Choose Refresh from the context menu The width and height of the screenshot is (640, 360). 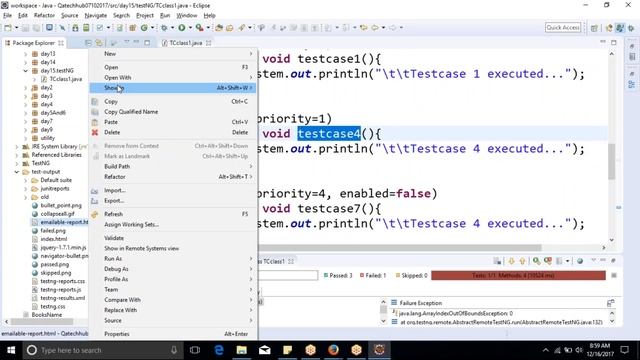[x=173, y=214]
